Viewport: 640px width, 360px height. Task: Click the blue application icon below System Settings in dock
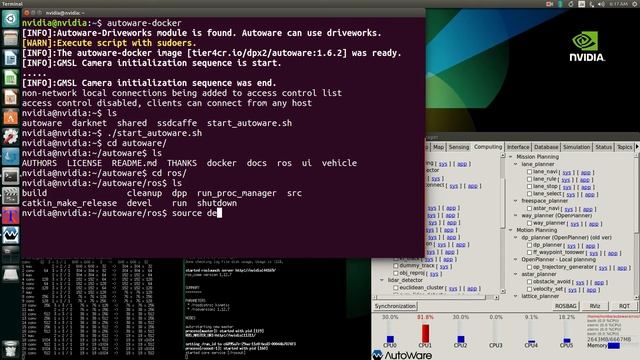click(x=10, y=156)
